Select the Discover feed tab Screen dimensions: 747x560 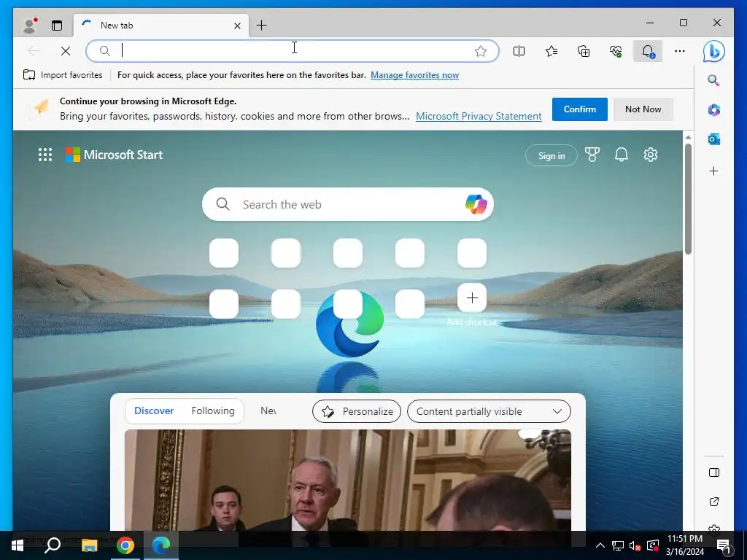pos(154,411)
